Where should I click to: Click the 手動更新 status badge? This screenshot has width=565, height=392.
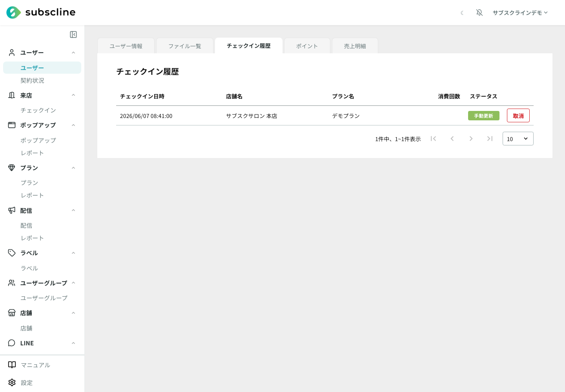pos(484,116)
